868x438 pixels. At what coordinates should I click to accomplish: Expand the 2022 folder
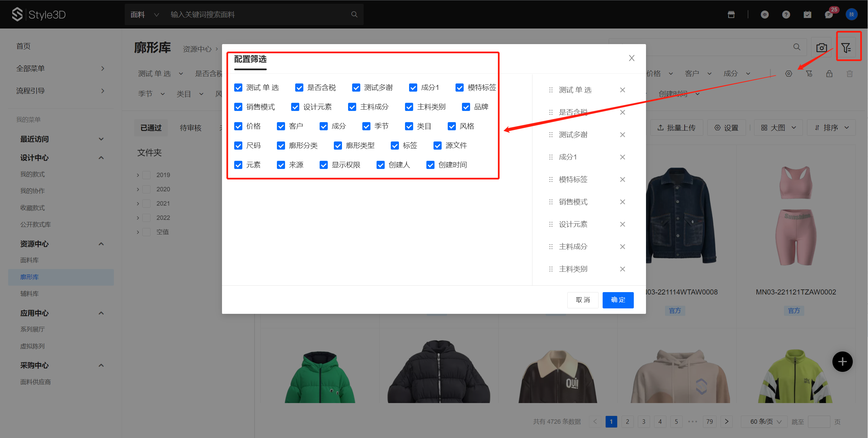pos(138,218)
